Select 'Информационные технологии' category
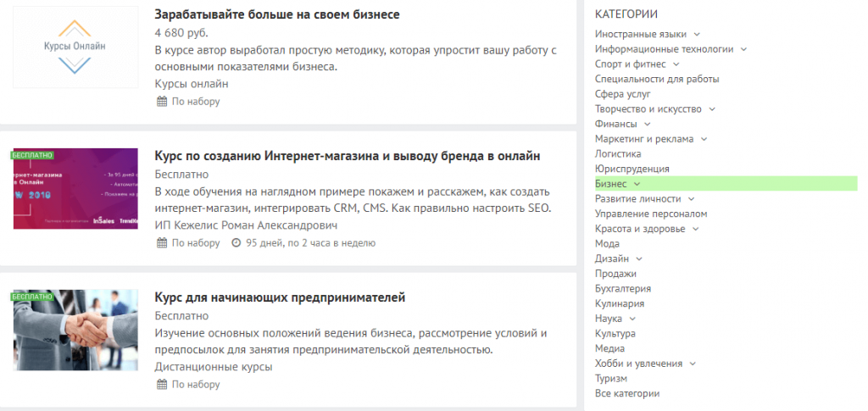The image size is (868, 411). 665,49
